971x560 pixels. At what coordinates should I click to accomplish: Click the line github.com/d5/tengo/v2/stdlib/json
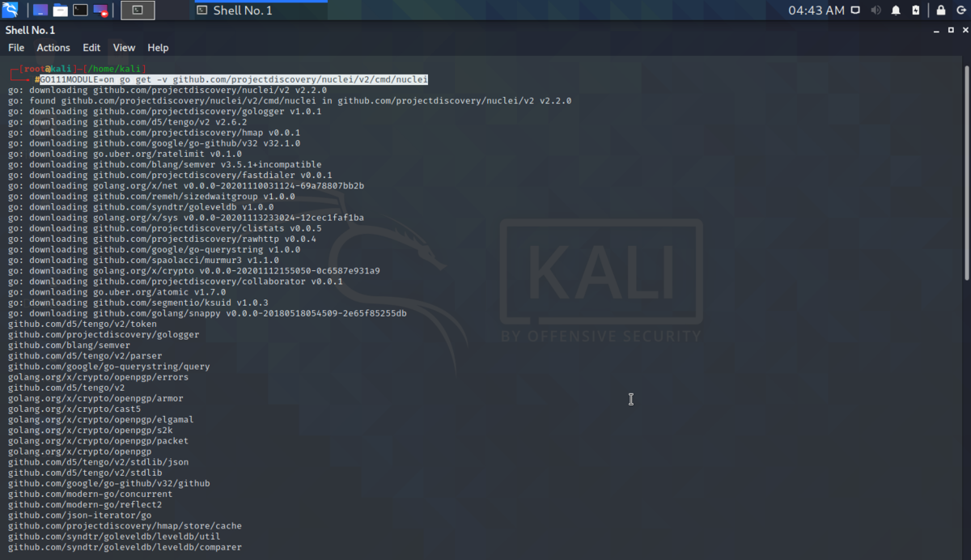98,462
